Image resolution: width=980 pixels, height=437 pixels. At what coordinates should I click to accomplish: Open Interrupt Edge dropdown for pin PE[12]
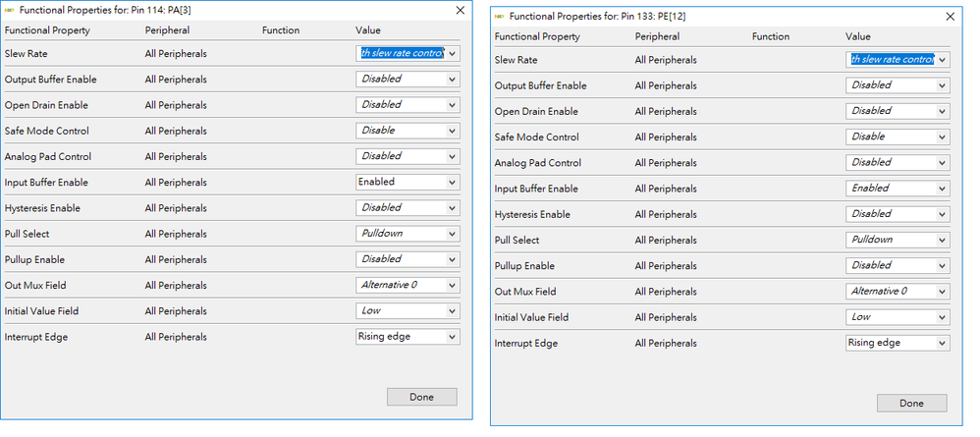pyautogui.click(x=943, y=344)
